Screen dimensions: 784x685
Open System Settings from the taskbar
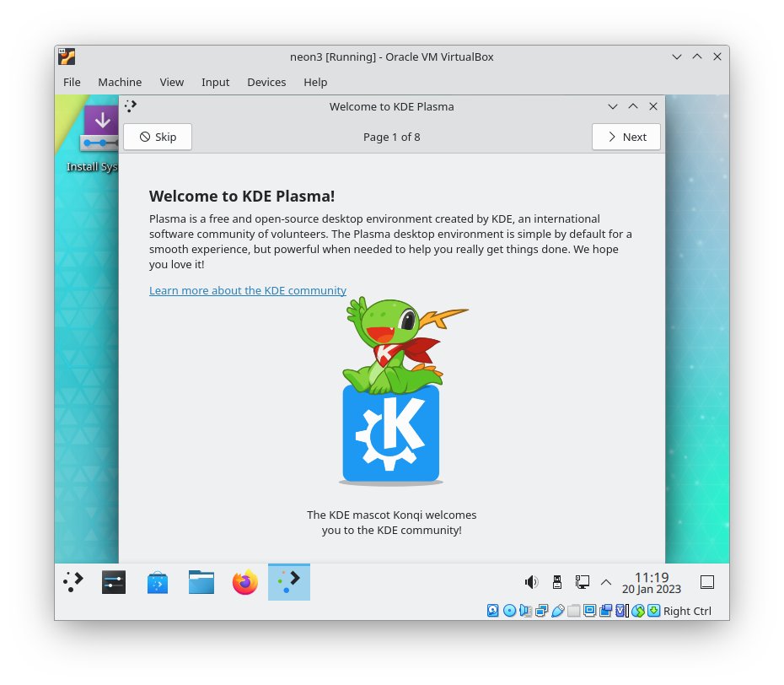pos(114,582)
